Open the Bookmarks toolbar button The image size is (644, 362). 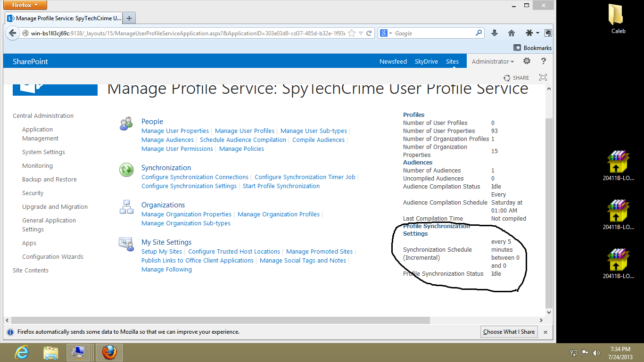pos(532,48)
